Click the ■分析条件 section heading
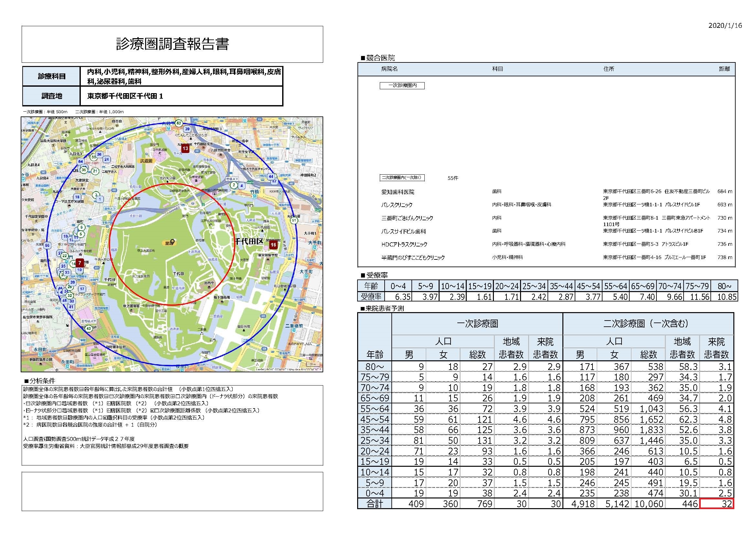The image size is (756, 535). click(x=39, y=381)
